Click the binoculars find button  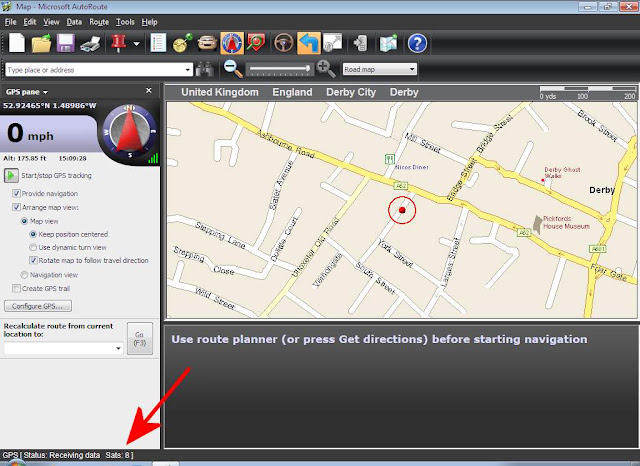pyautogui.click(x=204, y=69)
